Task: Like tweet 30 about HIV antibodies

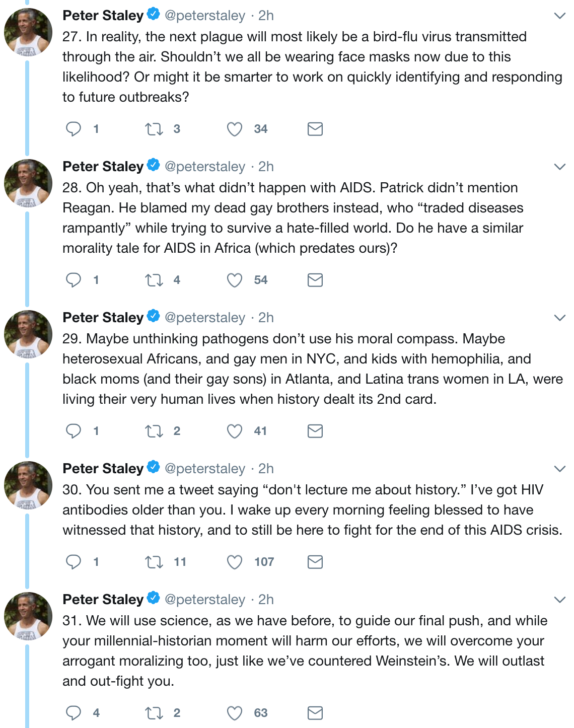Action: point(235,562)
